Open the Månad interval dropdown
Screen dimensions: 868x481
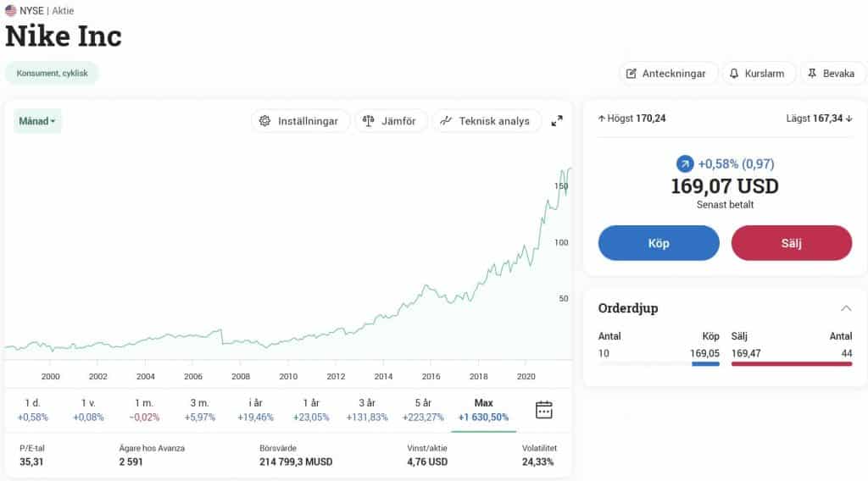[x=37, y=121]
